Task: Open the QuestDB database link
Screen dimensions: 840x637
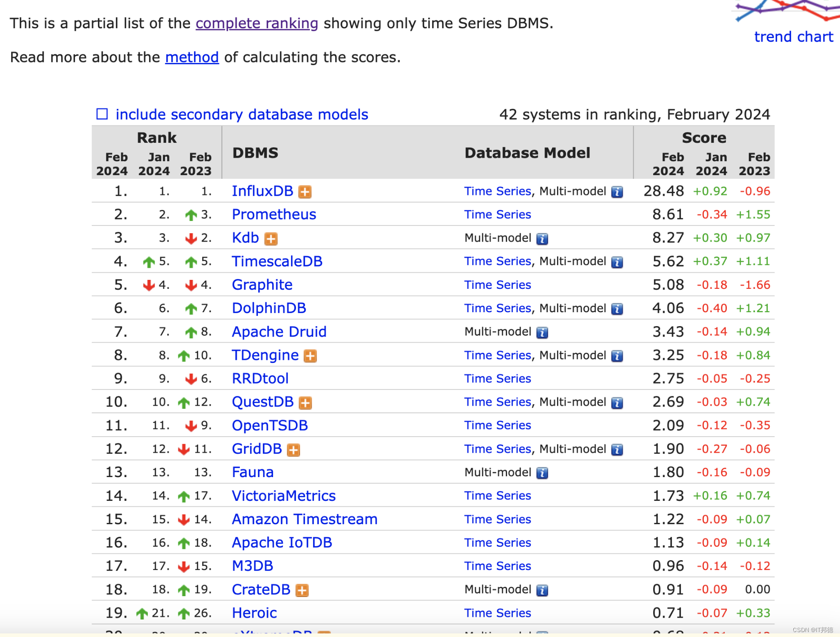Action: coord(263,402)
